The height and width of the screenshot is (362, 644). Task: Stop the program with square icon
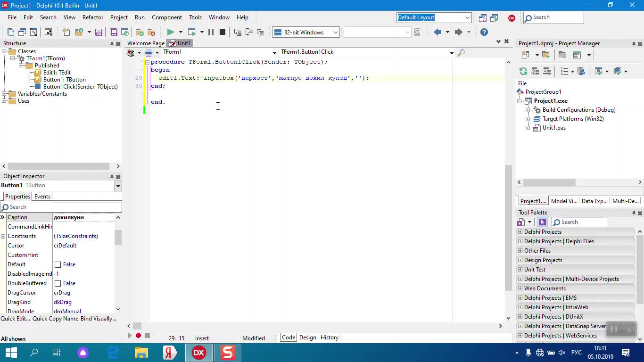[223, 32]
